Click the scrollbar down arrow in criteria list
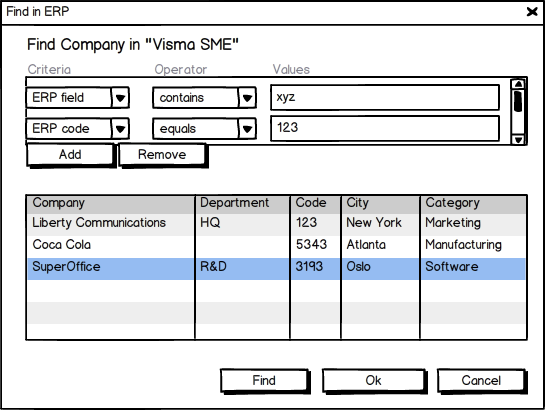 pyautogui.click(x=518, y=140)
